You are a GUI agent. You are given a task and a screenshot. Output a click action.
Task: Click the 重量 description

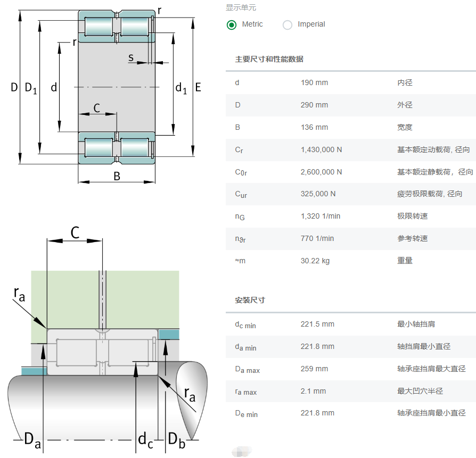click(x=405, y=261)
